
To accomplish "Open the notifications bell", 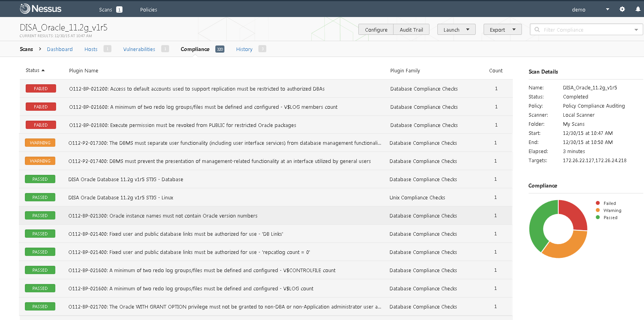I will pos(638,9).
